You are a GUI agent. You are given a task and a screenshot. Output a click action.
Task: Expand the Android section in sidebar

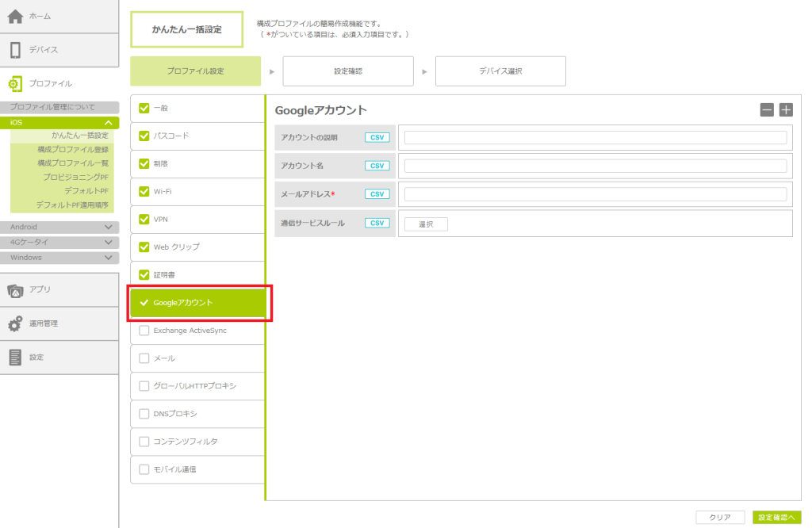click(109, 228)
